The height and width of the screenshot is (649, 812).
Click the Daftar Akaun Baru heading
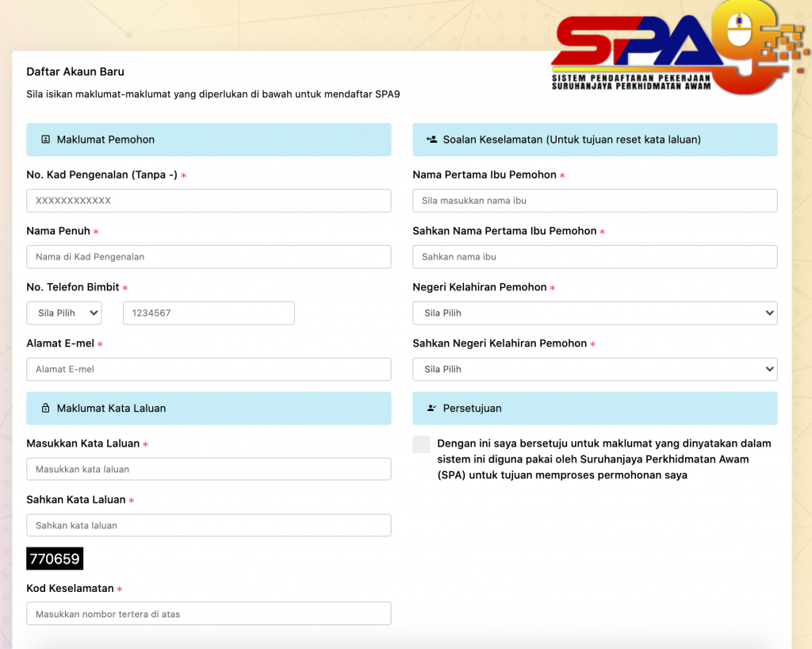75,71
